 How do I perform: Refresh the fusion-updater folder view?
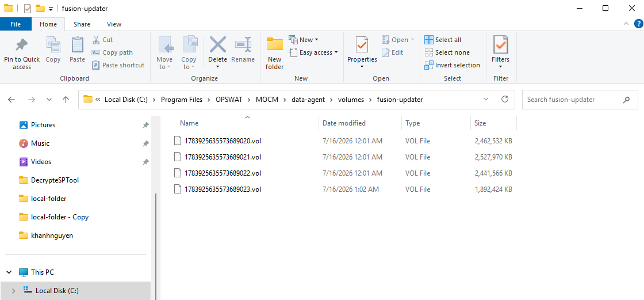(x=505, y=99)
